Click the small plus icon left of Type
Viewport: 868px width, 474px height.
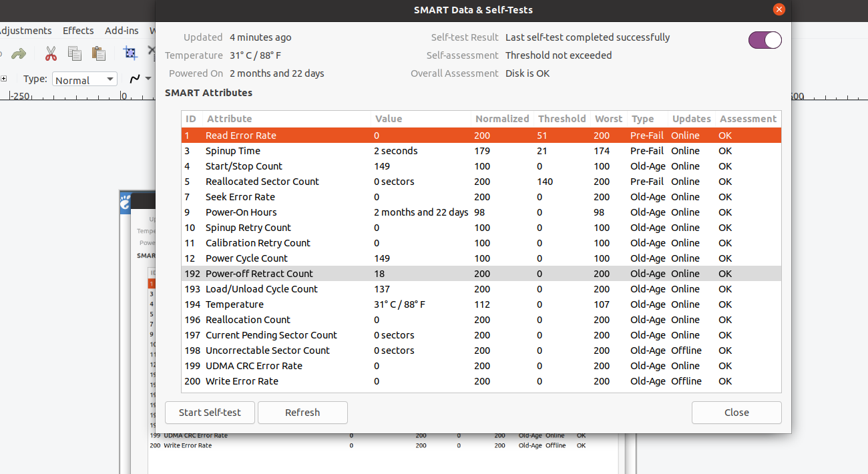4,79
